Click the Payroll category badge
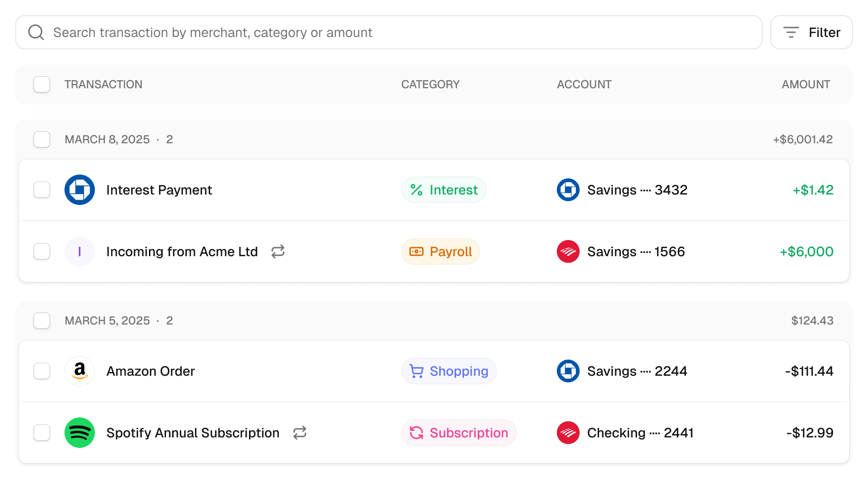 tap(440, 251)
